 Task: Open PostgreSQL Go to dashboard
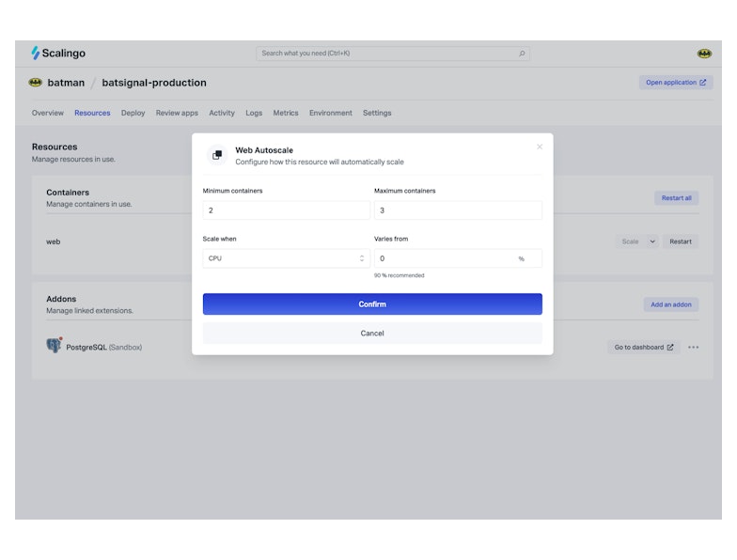643,348
